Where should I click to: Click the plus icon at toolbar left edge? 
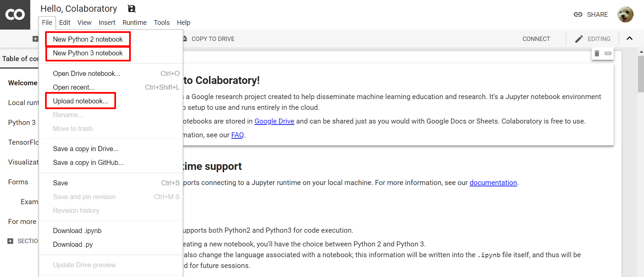[35, 39]
